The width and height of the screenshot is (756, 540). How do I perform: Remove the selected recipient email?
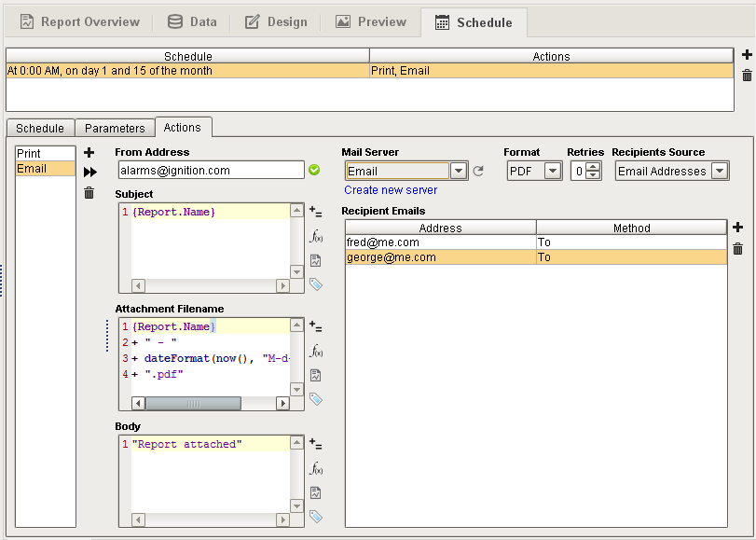[737, 248]
